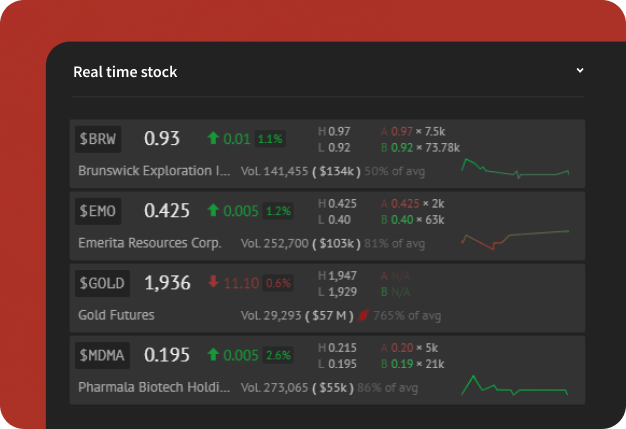Click the 0.6% change badge for $GOLD

(x=278, y=283)
